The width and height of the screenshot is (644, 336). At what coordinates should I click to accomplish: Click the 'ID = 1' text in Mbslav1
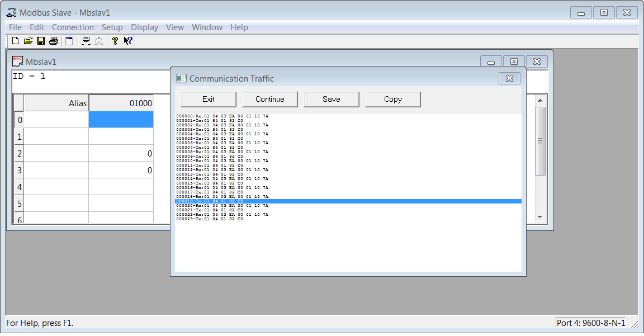(x=29, y=76)
